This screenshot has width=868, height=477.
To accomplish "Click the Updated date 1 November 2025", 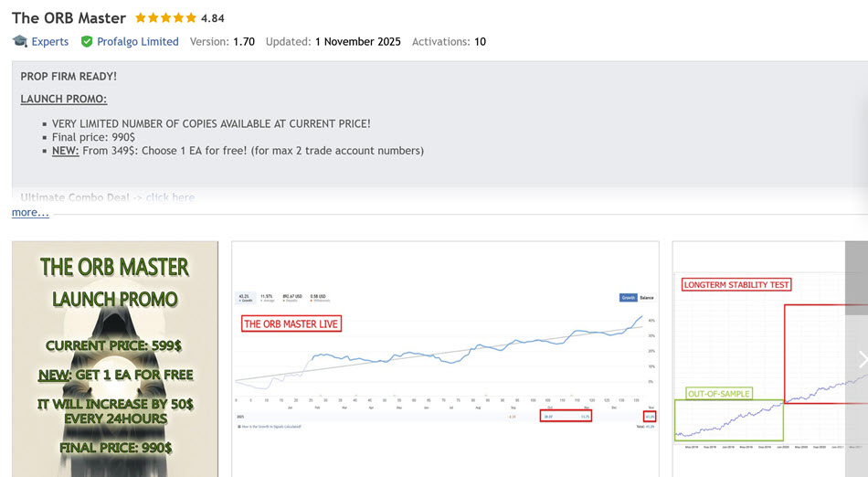I will [x=357, y=41].
